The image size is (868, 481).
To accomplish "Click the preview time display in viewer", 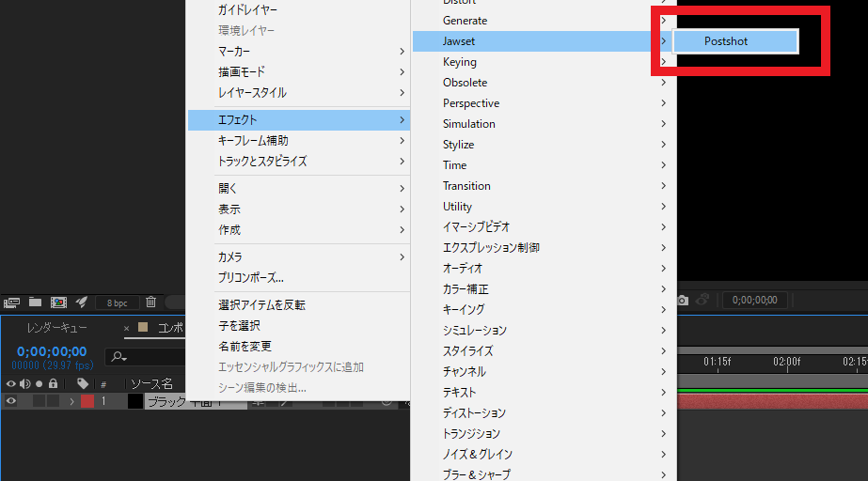I will (x=754, y=301).
